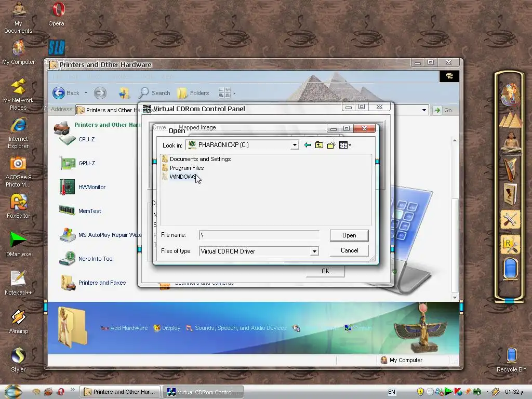532x399 pixels.
Task: Click the Add Hardware link
Action: tap(124, 328)
